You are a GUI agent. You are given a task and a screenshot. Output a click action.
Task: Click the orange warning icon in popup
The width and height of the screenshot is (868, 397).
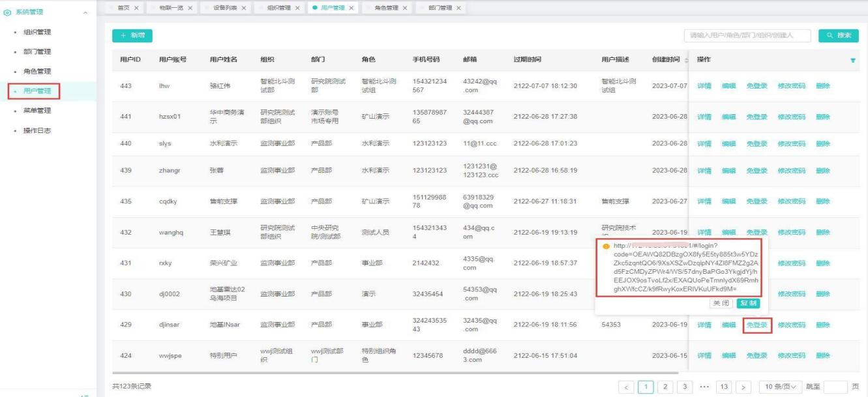pyautogui.click(x=606, y=246)
